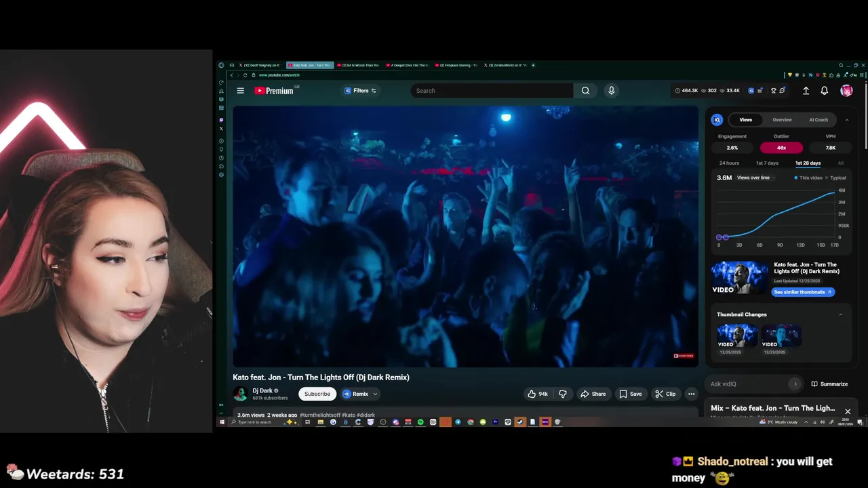This screenshot has width=868, height=488.
Task: Open the vidIQ Filters button
Action: 360,91
